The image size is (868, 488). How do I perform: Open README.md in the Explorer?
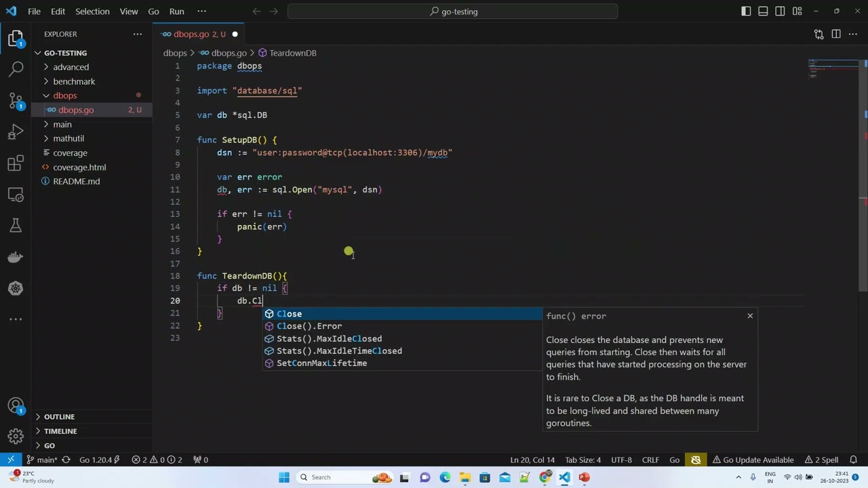pyautogui.click(x=92, y=182)
